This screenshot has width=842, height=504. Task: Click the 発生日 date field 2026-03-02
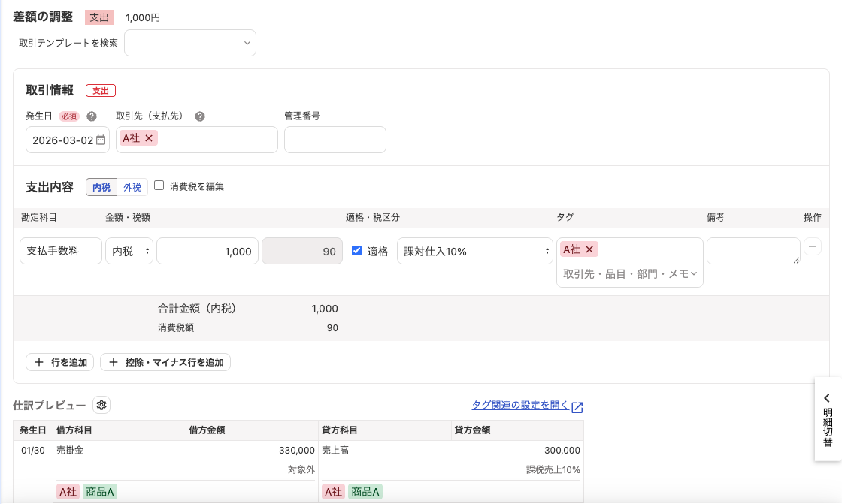click(68, 140)
